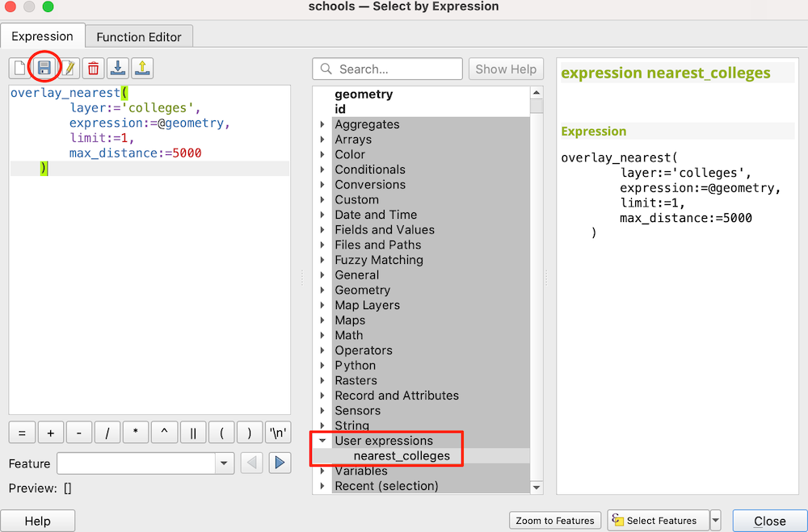808x532 pixels.
Task: Save current expression with the floppy disk icon
Action: pyautogui.click(x=44, y=68)
